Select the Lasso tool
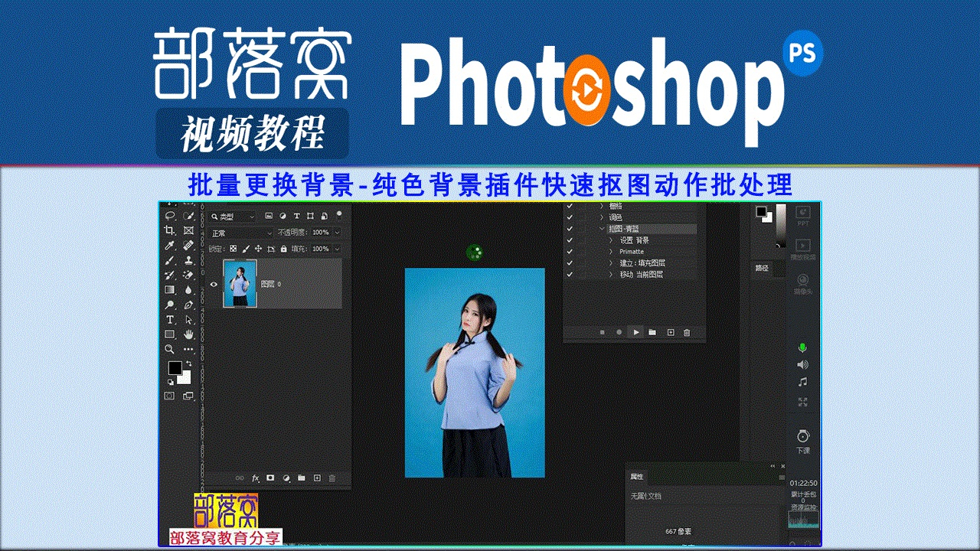Screen dimensions: 980x551 (170, 216)
